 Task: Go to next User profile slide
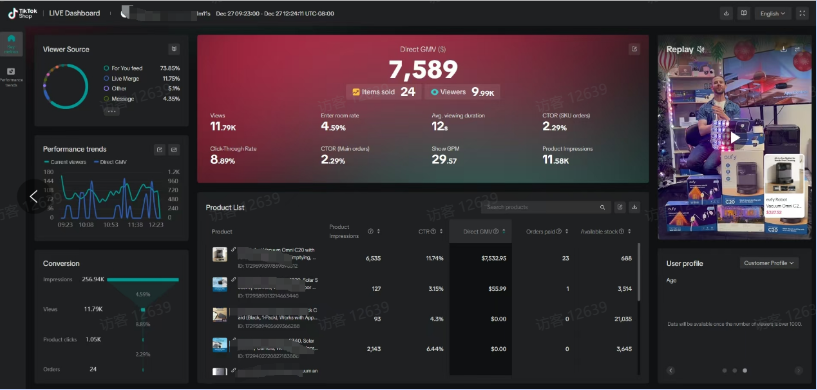[x=798, y=371]
